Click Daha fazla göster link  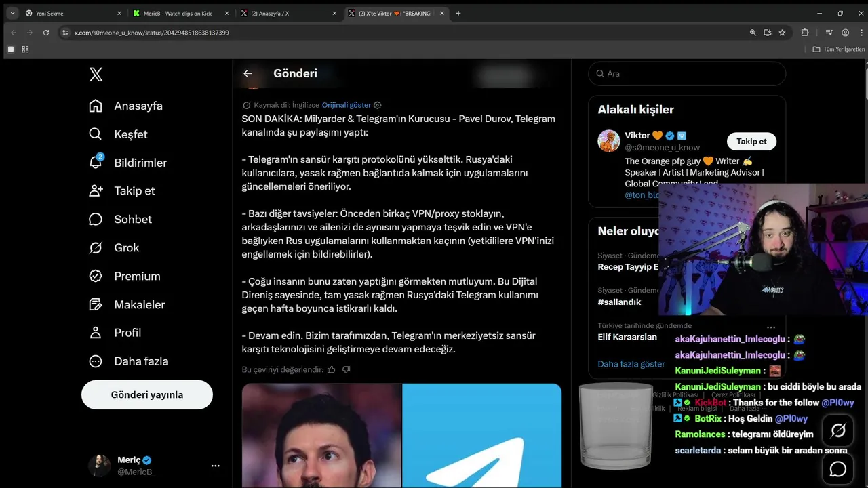click(631, 364)
